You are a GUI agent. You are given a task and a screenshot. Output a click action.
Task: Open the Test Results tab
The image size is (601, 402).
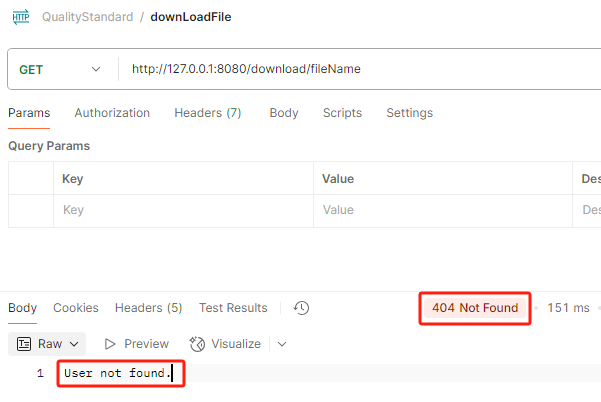point(233,308)
